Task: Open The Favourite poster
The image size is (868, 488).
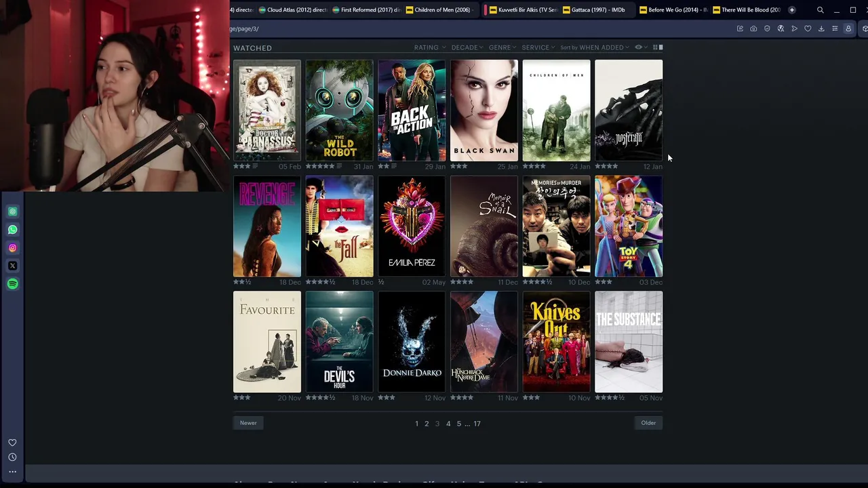Action: coord(267,342)
